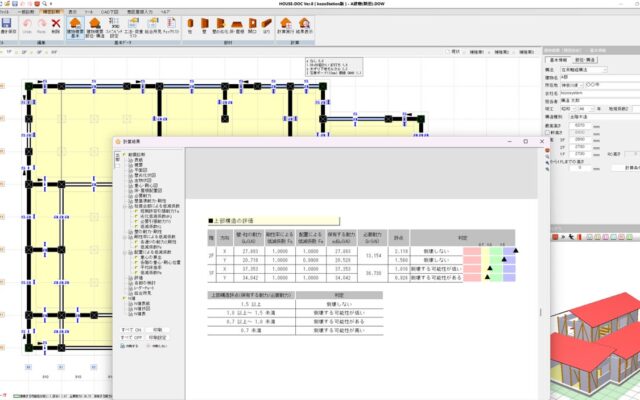Click the 上書き保存 floppy disk ribbon icon
The width and height of the screenshot is (640, 400).
[x=7, y=23]
